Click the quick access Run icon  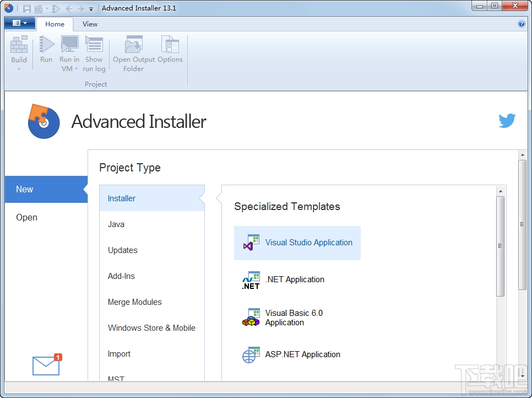[56, 8]
